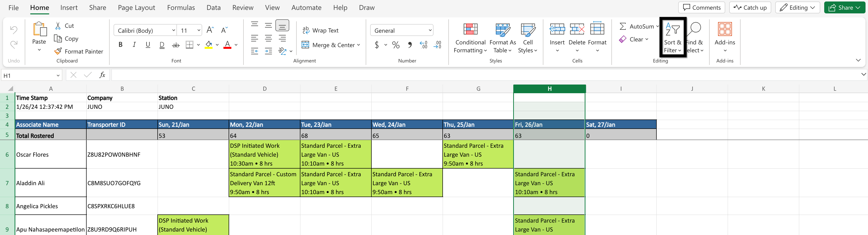Open the font name dropdown
This screenshot has width=868, height=235.
point(173,30)
